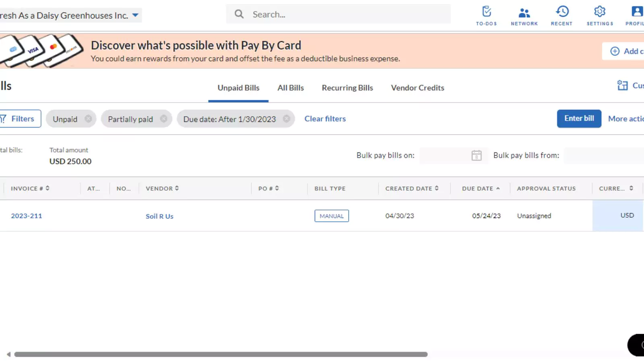Open the chat widget in corner

coord(636,345)
